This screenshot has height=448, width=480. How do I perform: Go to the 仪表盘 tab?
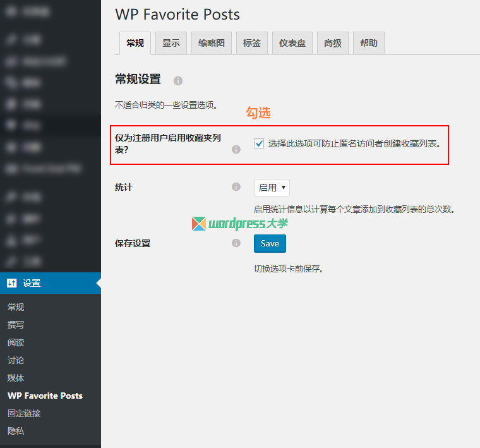(292, 43)
